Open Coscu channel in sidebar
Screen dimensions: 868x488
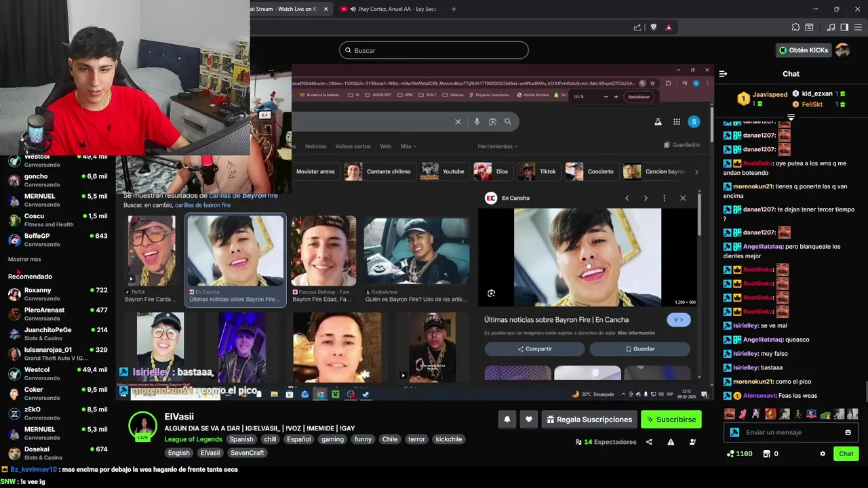(58, 220)
